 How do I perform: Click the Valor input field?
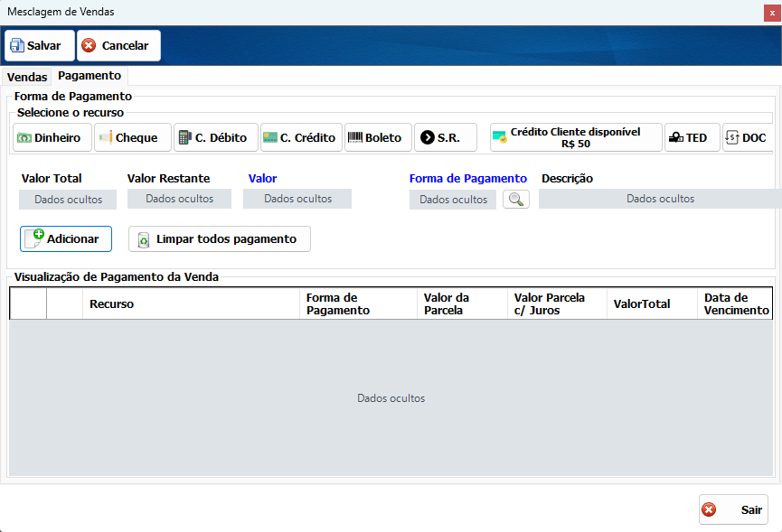297,199
